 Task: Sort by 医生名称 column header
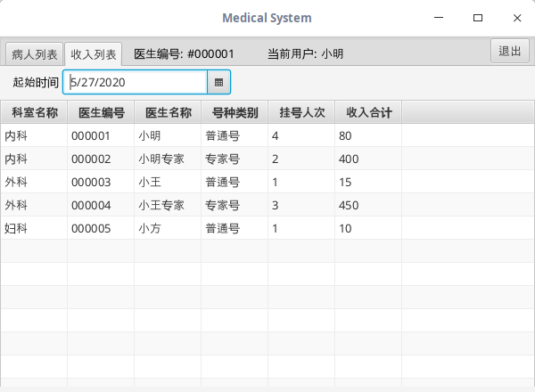click(168, 112)
